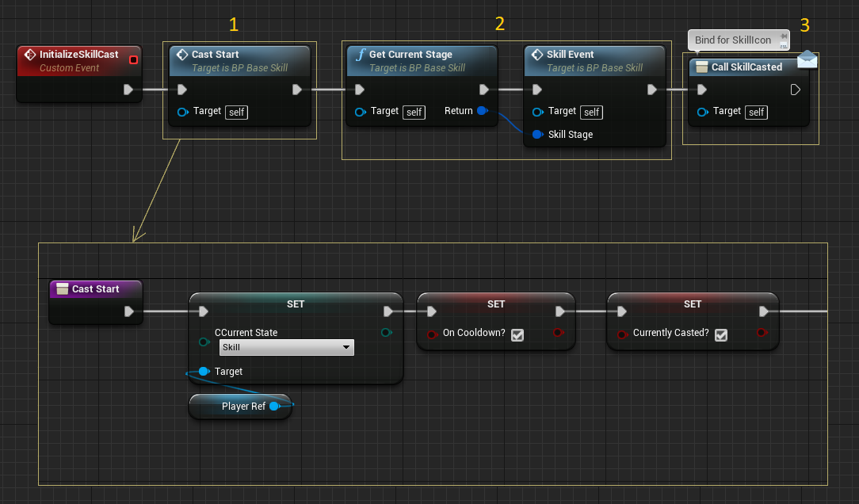Click the Cast Start function node icon
The width and height of the screenshot is (859, 504).
click(x=182, y=54)
